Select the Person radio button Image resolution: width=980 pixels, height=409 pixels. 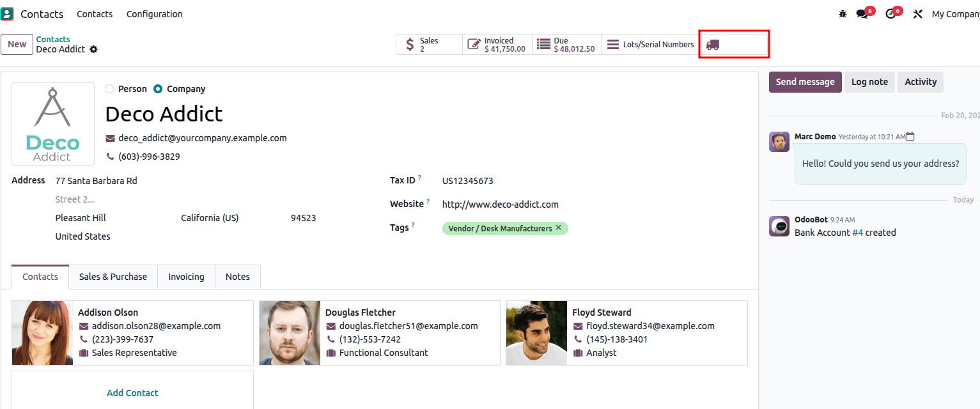click(x=109, y=89)
